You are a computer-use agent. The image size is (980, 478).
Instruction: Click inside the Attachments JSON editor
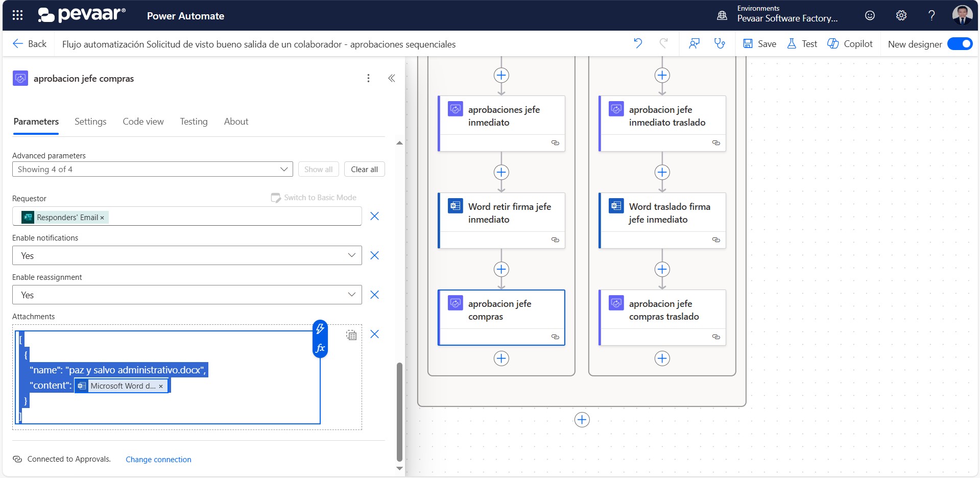[168, 377]
